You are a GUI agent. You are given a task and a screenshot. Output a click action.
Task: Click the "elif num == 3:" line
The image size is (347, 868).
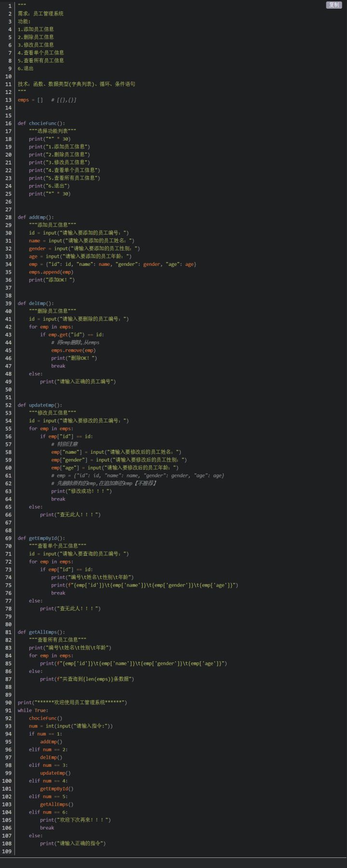pyautogui.click(x=48, y=765)
